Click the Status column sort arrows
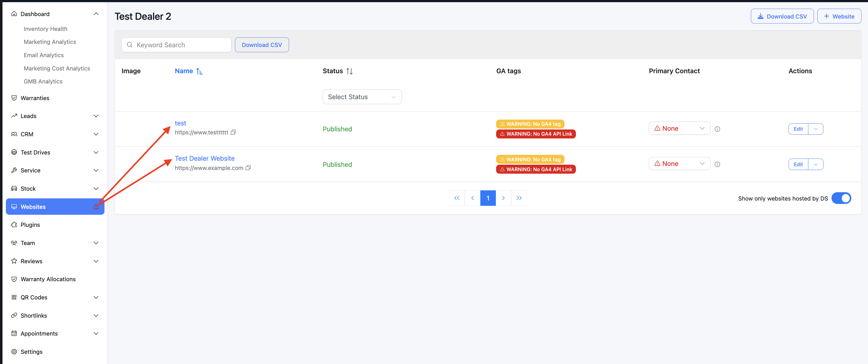The height and width of the screenshot is (364, 868). point(349,71)
